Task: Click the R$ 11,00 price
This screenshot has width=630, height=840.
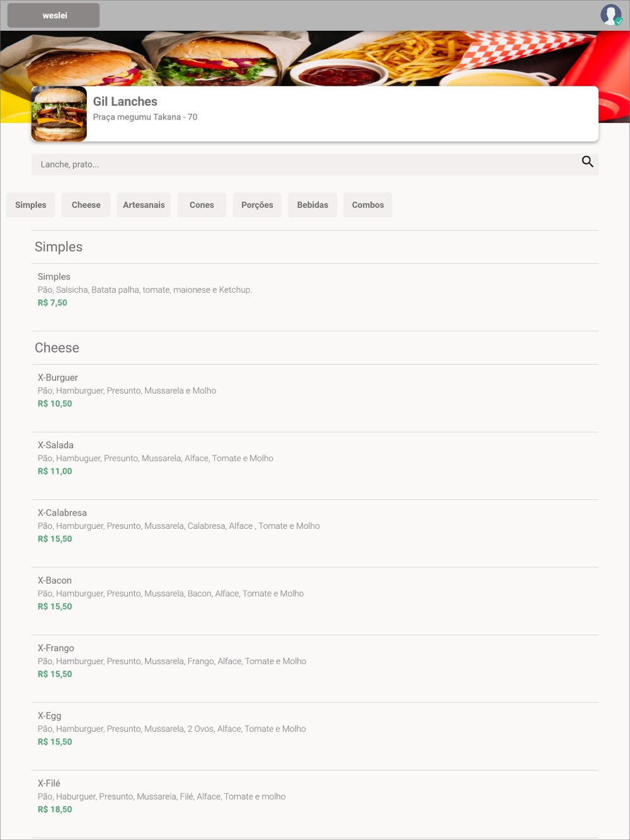Action: pyautogui.click(x=55, y=471)
